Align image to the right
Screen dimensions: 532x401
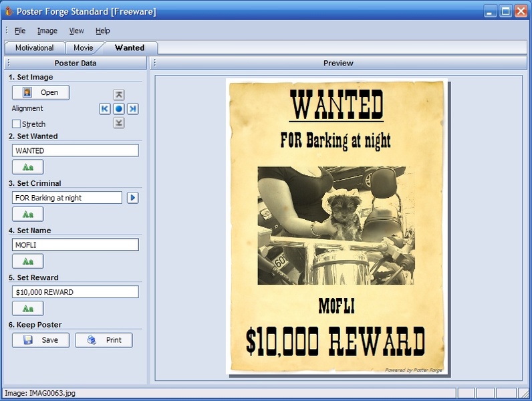click(x=132, y=109)
